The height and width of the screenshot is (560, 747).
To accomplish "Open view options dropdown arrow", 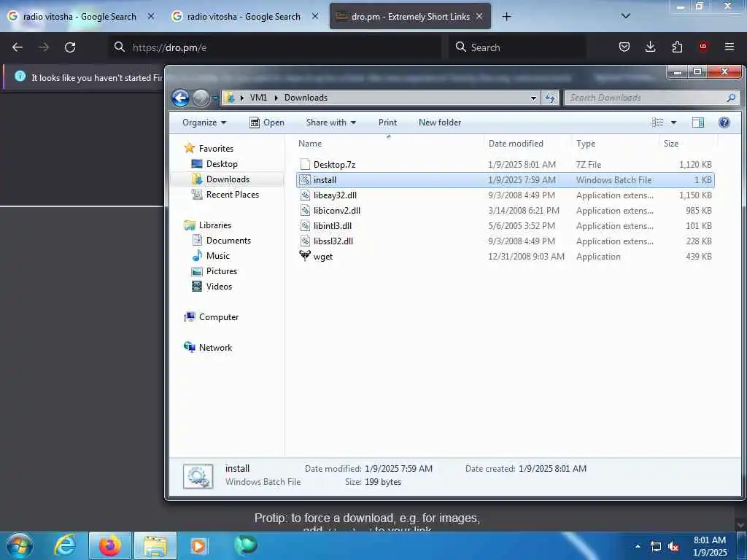I will pyautogui.click(x=673, y=122).
